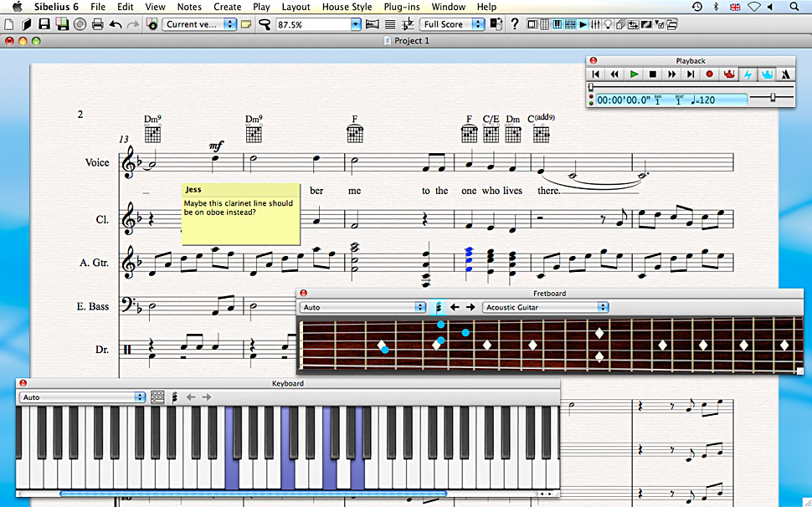
Task: Switch between score and part icon
Action: click(x=496, y=24)
